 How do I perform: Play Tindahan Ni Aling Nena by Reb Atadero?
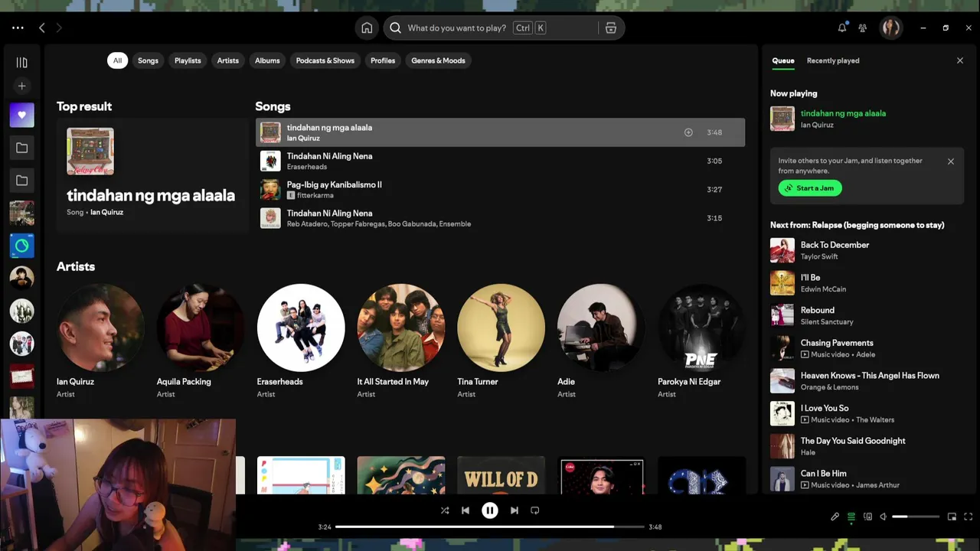coord(500,218)
